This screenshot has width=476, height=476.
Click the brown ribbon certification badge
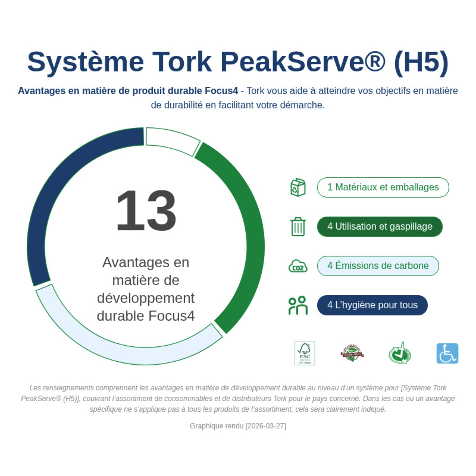[x=352, y=353]
